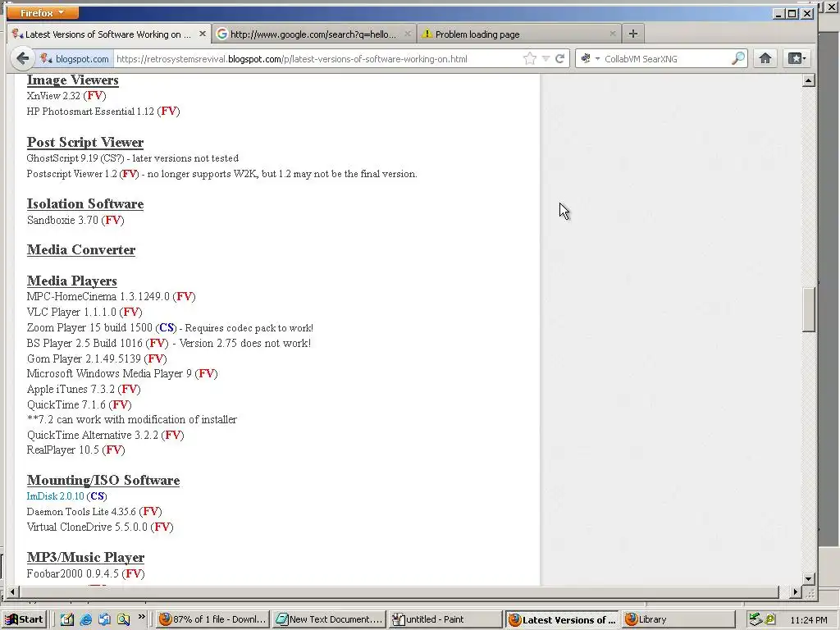Click the Media Players heading
840x630 pixels.
coord(72,281)
